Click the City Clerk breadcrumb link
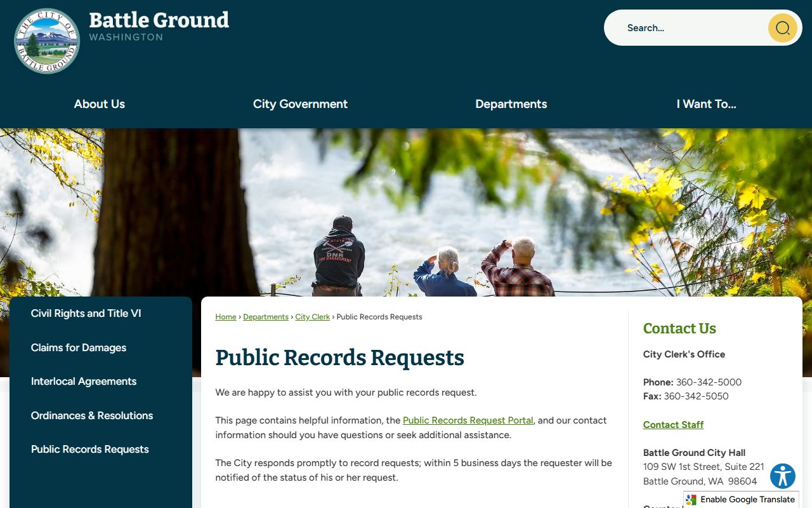The width and height of the screenshot is (812, 508). (x=312, y=317)
